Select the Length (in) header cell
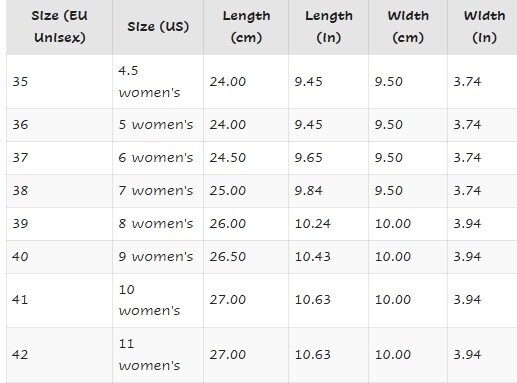Screen dimensions: 517x383 click(x=329, y=27)
